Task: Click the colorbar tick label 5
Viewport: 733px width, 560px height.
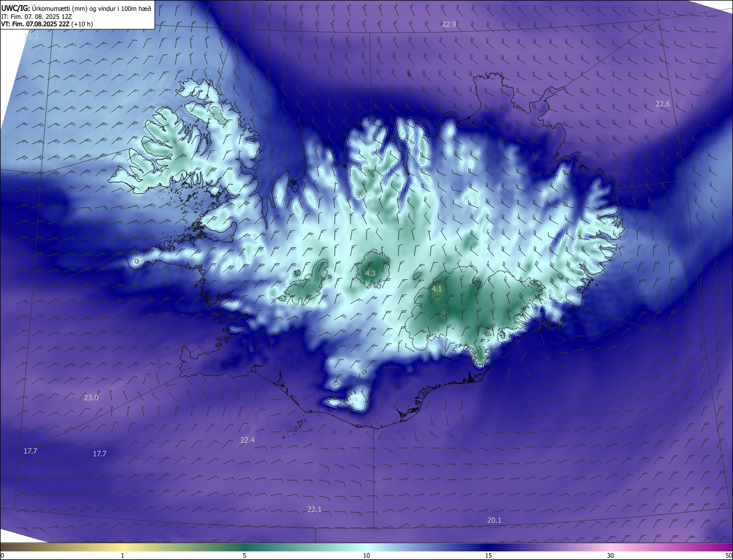Action: coord(245,555)
